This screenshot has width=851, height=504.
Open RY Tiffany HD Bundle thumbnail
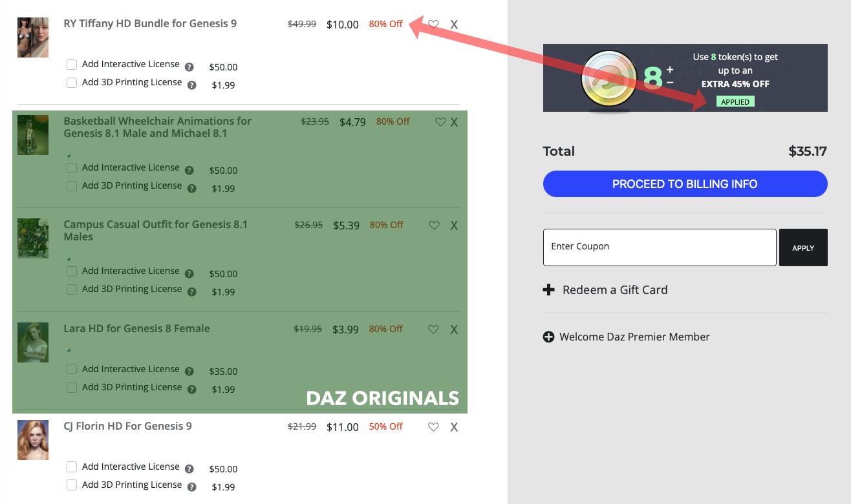(x=33, y=37)
